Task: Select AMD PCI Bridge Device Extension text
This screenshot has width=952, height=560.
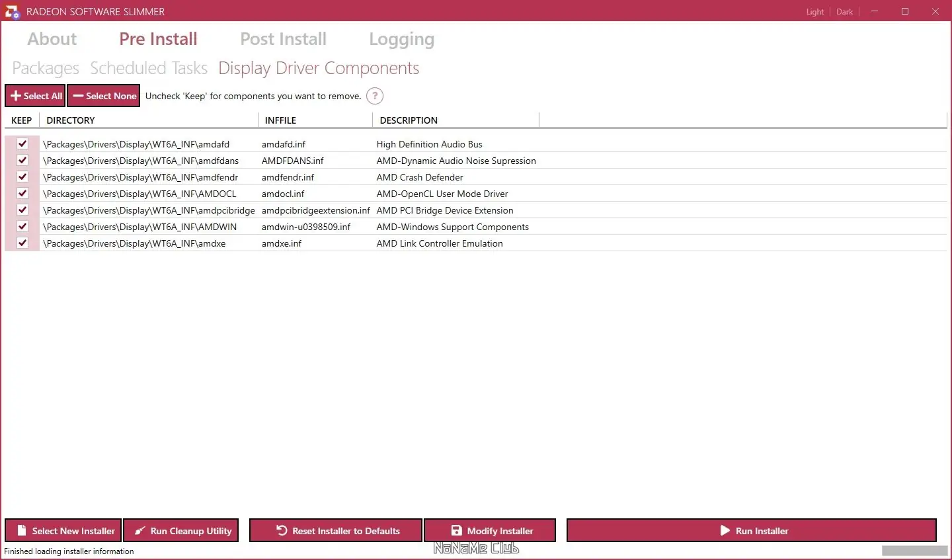Action: [x=445, y=210]
